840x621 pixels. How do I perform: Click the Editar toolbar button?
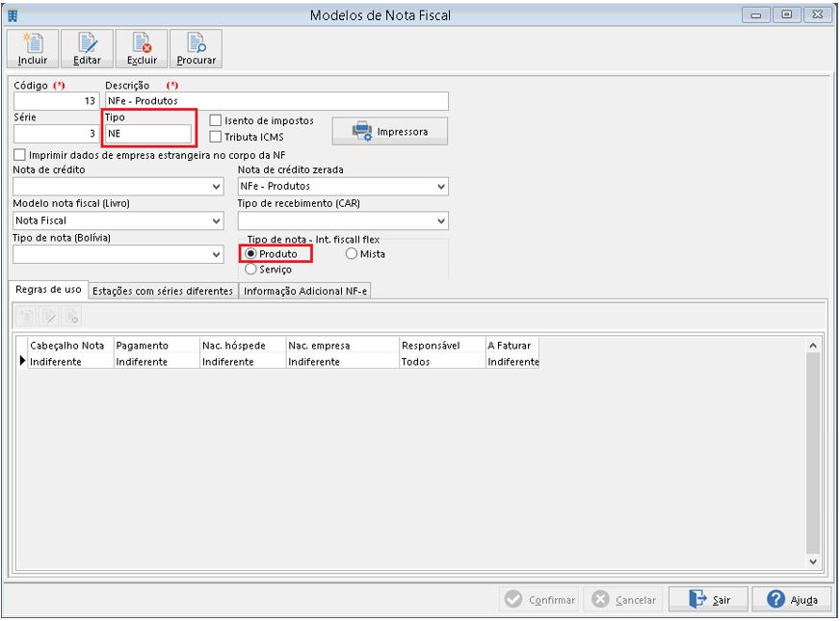(87, 49)
